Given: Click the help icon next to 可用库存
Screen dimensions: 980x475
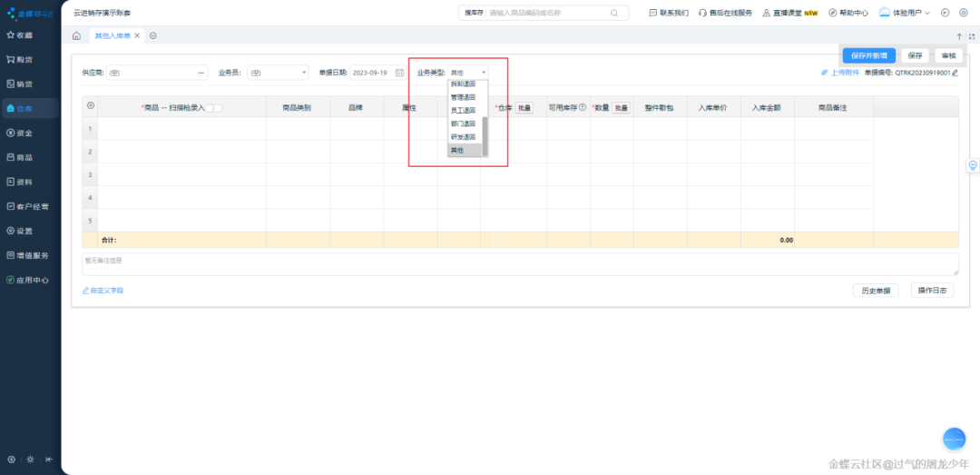Looking at the screenshot, I should click(583, 108).
